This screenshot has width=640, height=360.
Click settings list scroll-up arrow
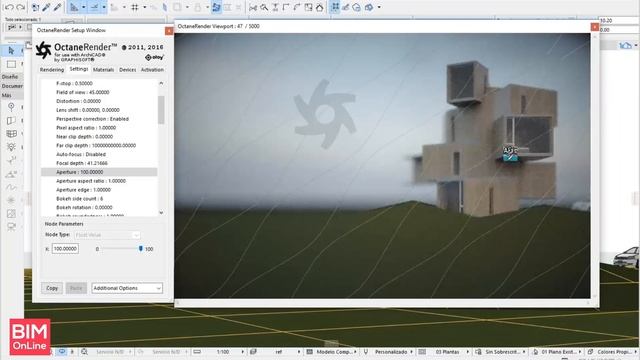(x=161, y=83)
